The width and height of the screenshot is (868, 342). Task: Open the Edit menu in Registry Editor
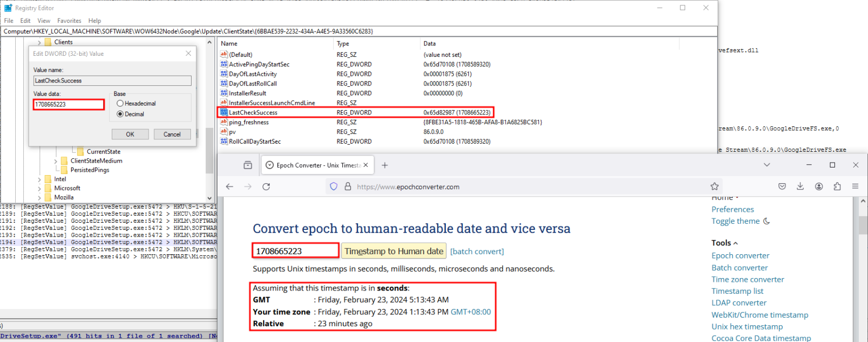[25, 21]
